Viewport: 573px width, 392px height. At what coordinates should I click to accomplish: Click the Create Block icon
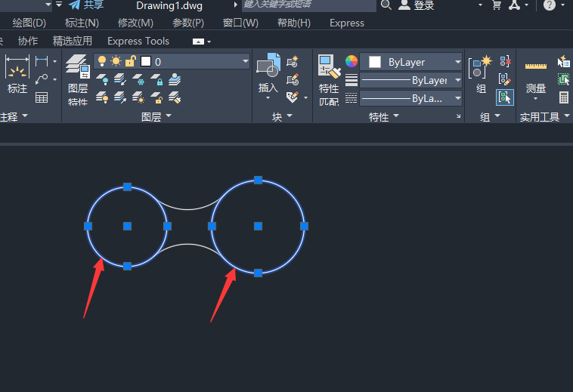tap(293, 61)
